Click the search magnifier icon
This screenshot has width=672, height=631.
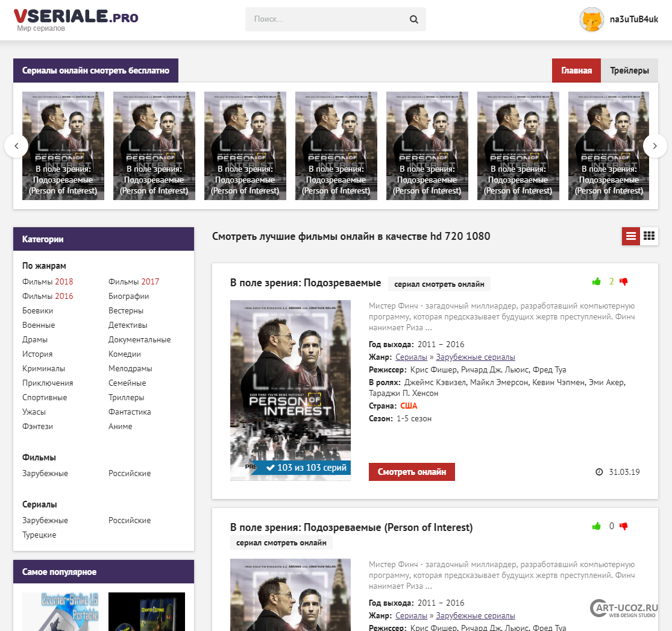(x=413, y=19)
